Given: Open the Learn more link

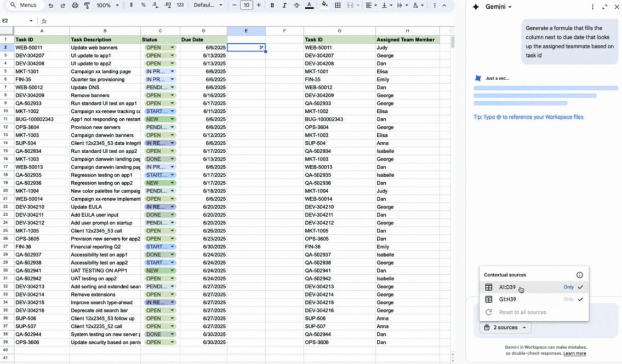Looking at the screenshot, I should 574,354.
